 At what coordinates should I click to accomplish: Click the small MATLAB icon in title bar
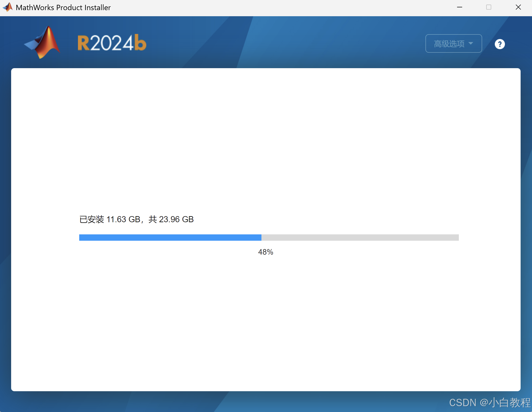point(8,7)
